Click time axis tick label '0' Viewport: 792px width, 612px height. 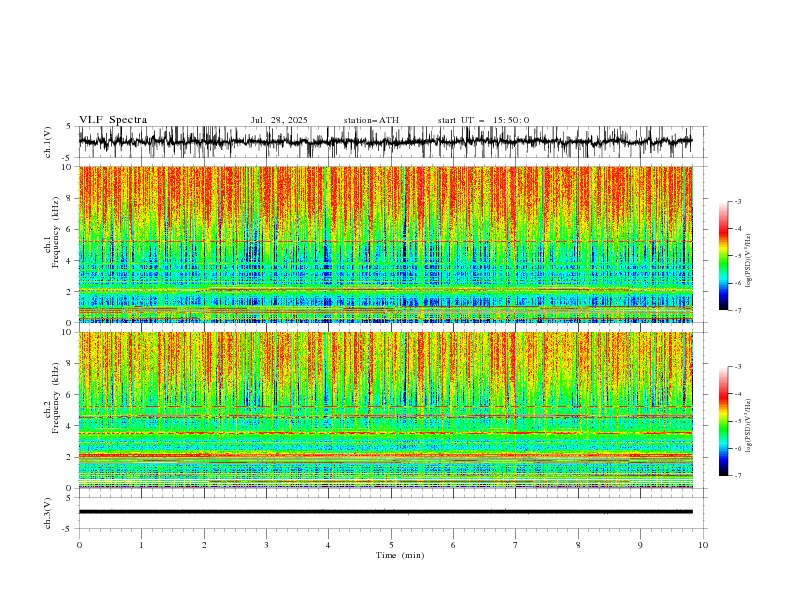coord(79,545)
